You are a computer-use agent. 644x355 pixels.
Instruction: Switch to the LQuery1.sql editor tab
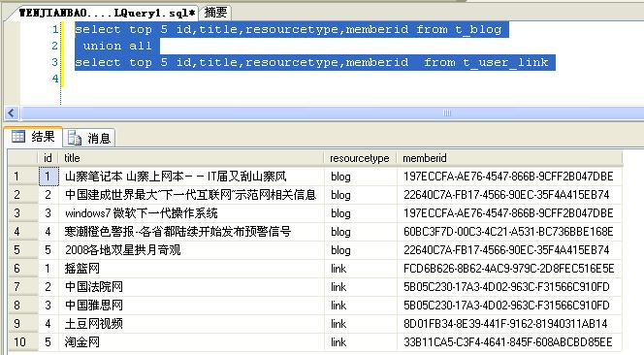pos(107,13)
